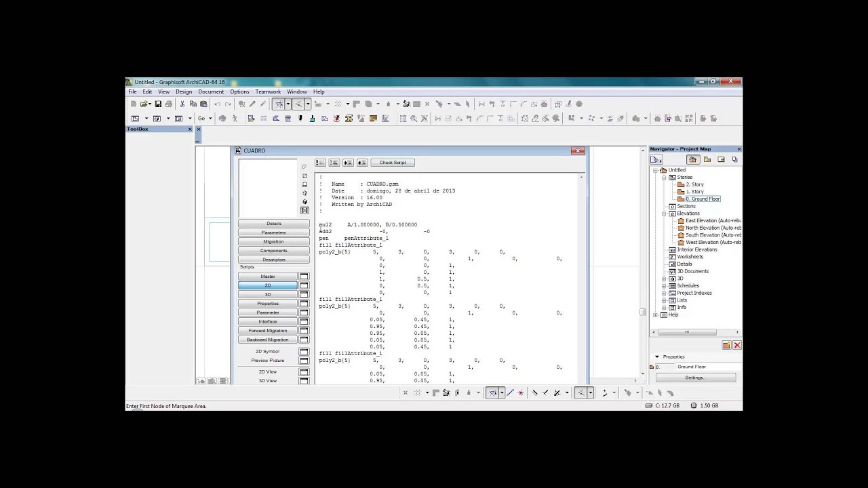868x488 pixels.
Task: Collapse the Properties disclosure triangle in Navigator
Action: point(657,357)
